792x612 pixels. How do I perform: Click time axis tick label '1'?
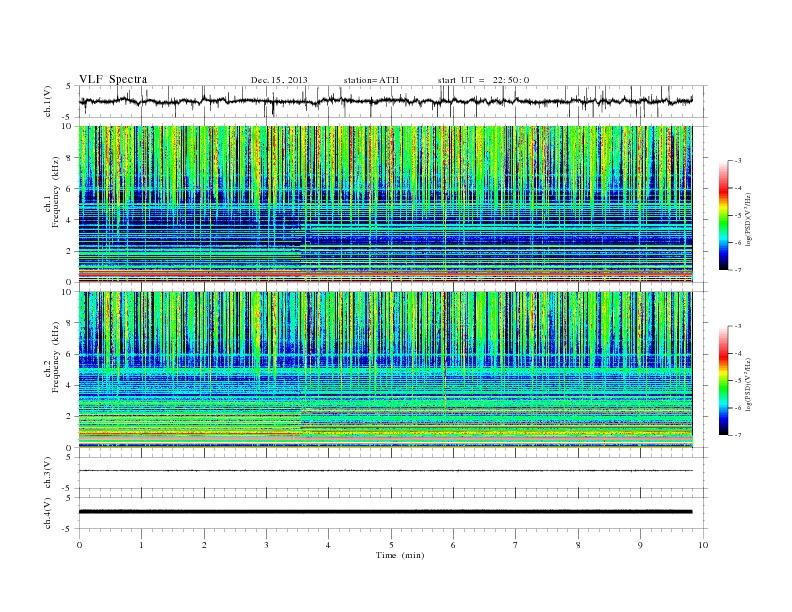tap(141, 545)
